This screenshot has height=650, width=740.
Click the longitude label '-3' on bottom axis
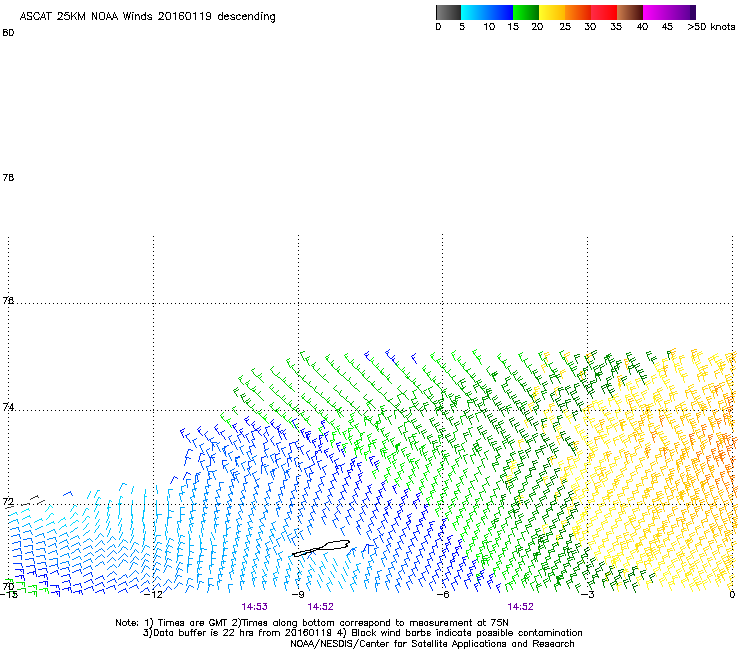[x=588, y=595]
